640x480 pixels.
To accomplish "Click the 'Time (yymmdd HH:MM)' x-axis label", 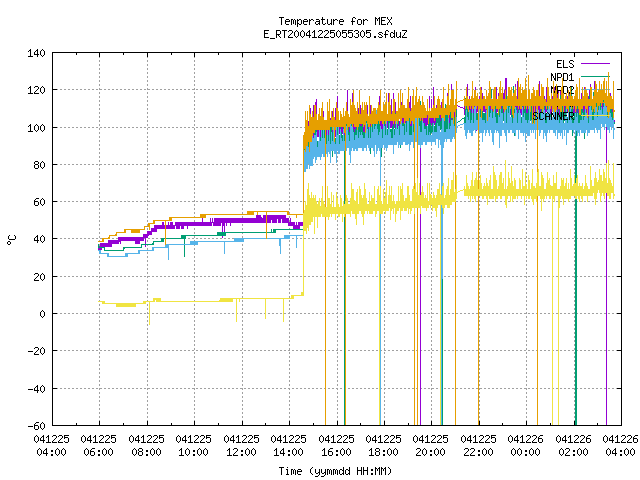I will (335, 471).
